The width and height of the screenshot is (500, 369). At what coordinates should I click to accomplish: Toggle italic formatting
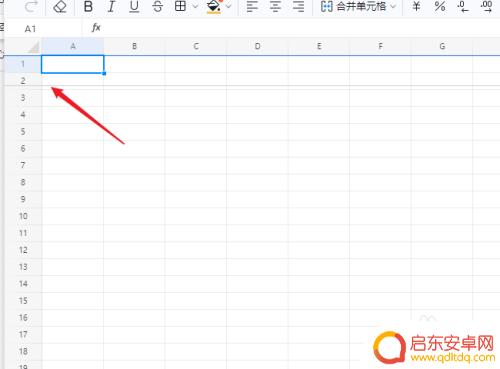click(x=111, y=6)
